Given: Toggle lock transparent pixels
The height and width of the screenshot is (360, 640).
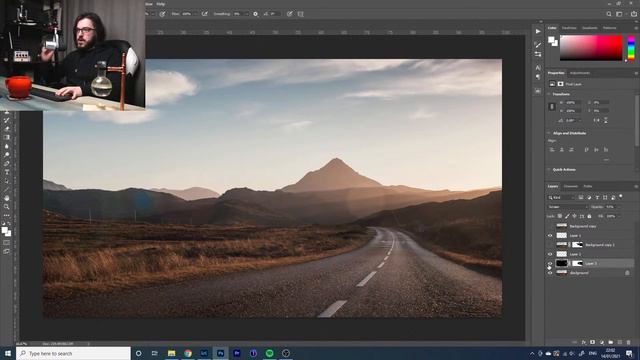Looking at the screenshot, I should click(560, 216).
